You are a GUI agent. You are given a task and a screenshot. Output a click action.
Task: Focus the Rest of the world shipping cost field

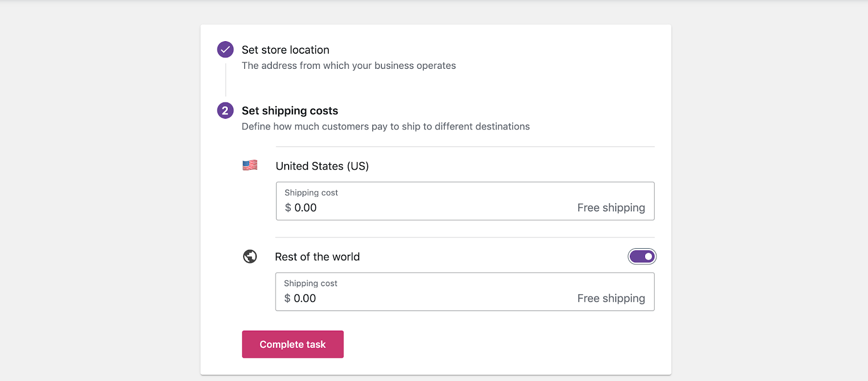click(434, 298)
